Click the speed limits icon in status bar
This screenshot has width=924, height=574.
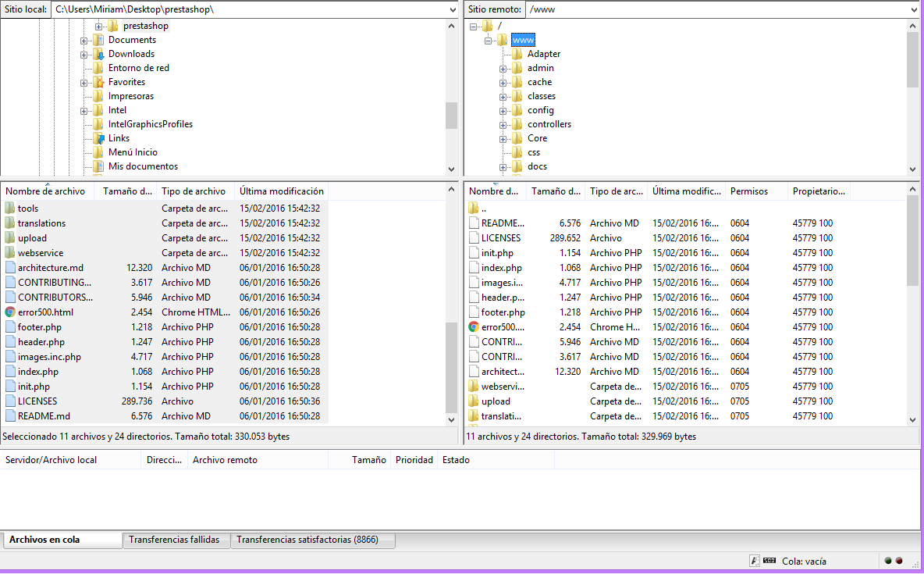769,561
